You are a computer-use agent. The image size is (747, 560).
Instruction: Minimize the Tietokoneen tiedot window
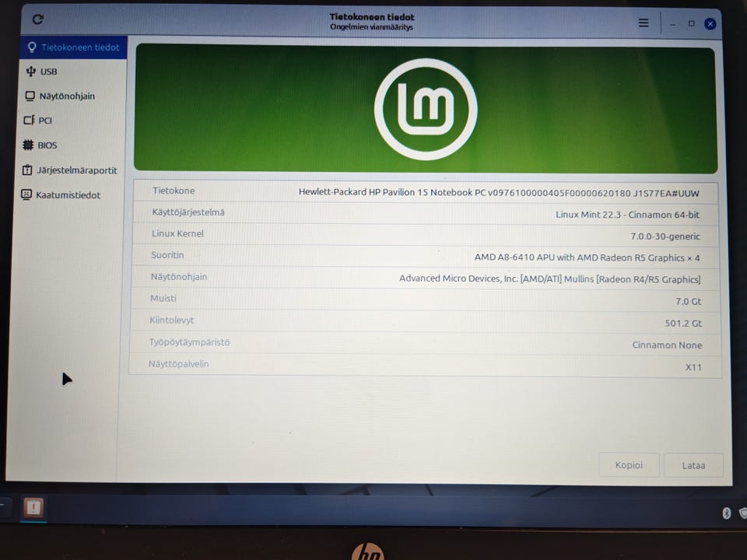(x=672, y=24)
